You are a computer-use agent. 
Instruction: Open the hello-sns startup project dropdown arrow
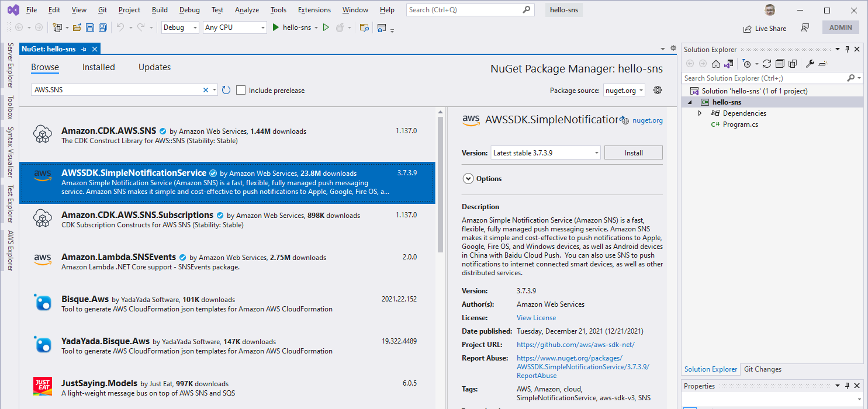(x=316, y=27)
